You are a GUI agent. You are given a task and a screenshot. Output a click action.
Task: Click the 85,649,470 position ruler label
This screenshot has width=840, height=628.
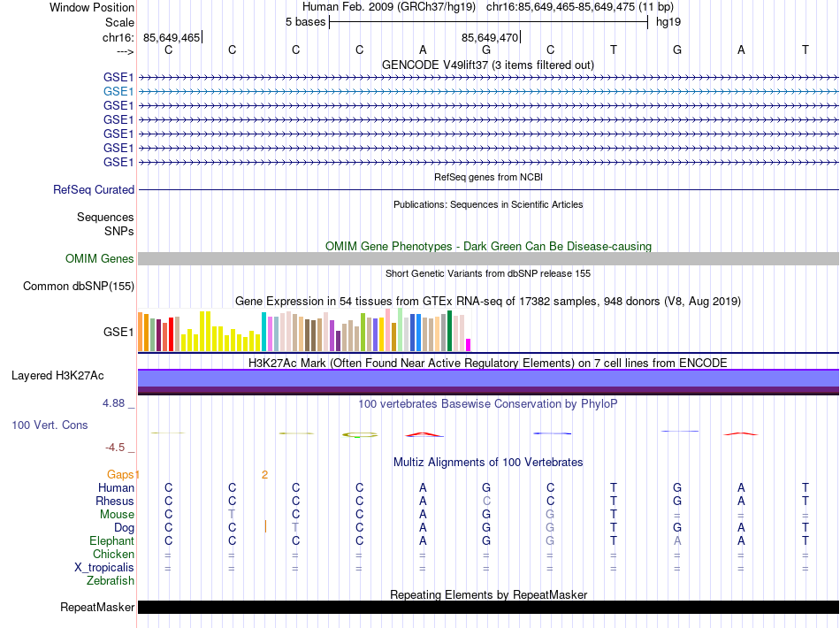pos(489,37)
